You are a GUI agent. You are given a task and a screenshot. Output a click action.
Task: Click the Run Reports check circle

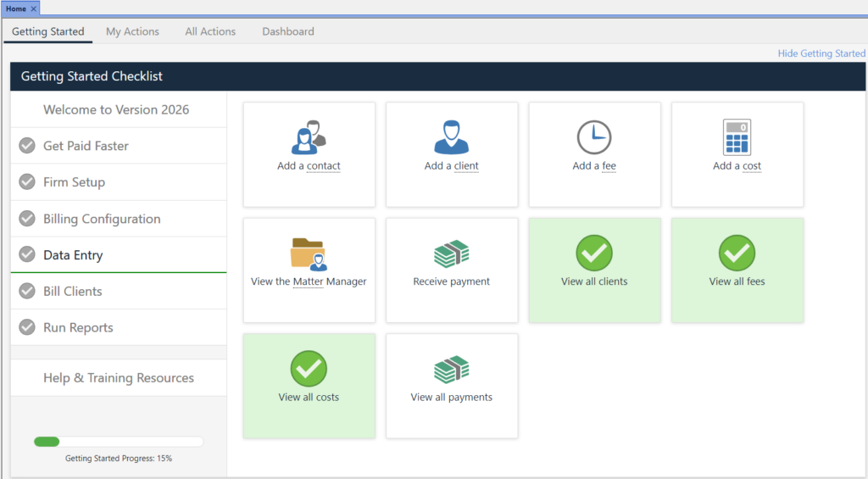pyautogui.click(x=27, y=327)
